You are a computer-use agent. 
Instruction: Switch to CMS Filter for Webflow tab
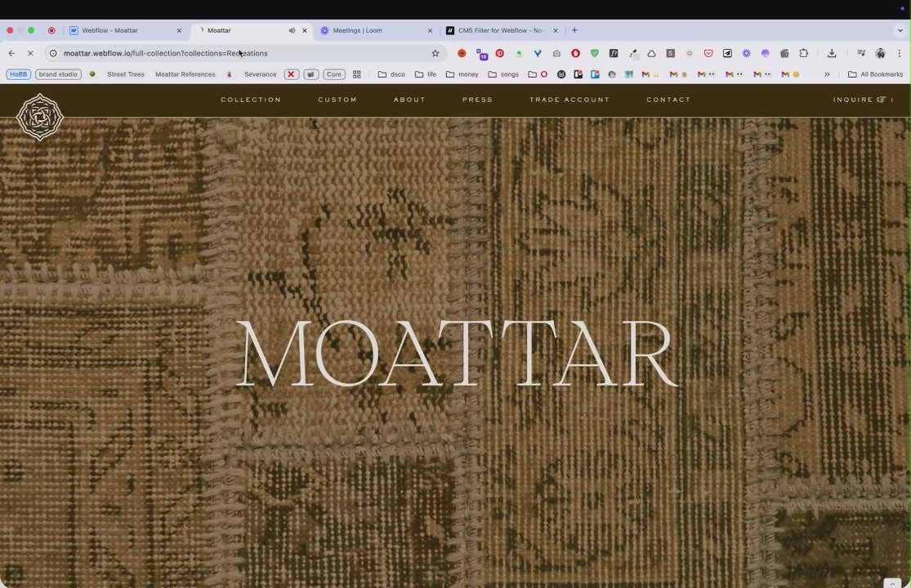[500, 30]
